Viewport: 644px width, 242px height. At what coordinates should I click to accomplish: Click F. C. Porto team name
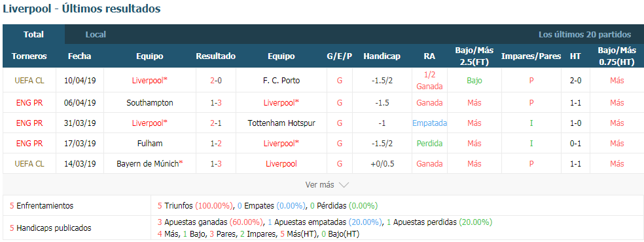click(x=281, y=81)
